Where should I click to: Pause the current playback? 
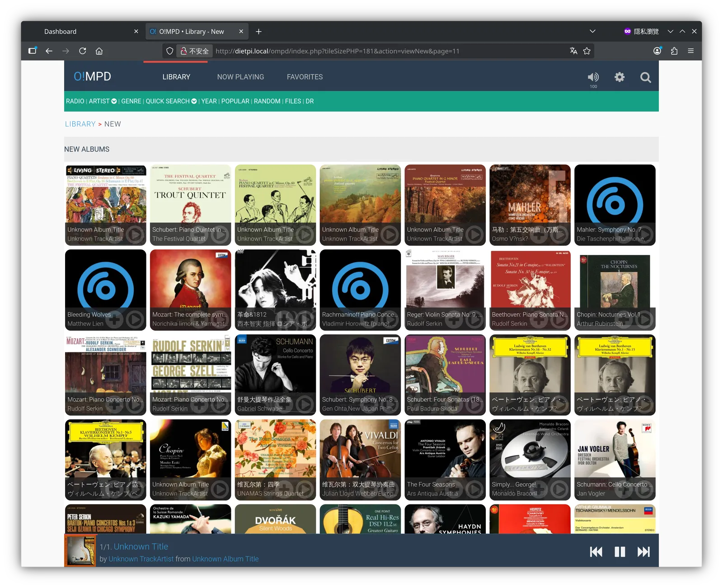tap(620, 551)
